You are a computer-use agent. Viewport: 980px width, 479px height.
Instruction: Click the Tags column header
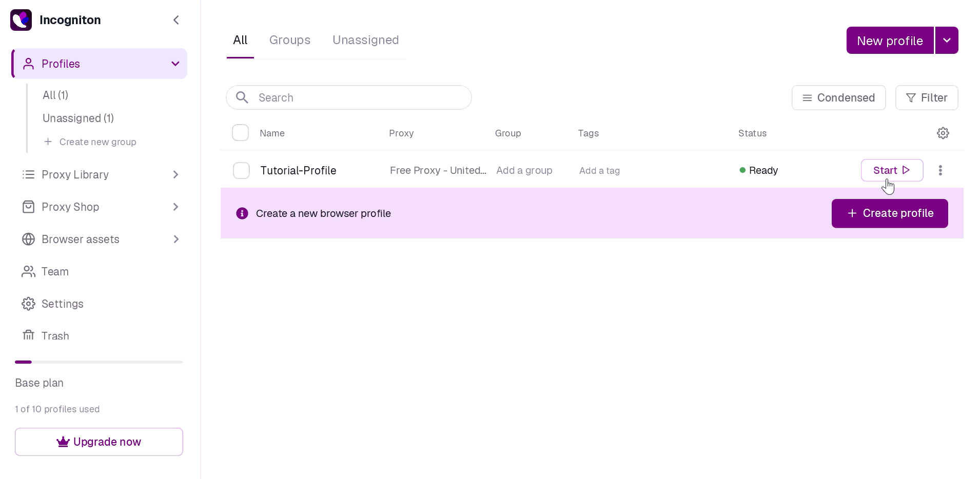(589, 133)
